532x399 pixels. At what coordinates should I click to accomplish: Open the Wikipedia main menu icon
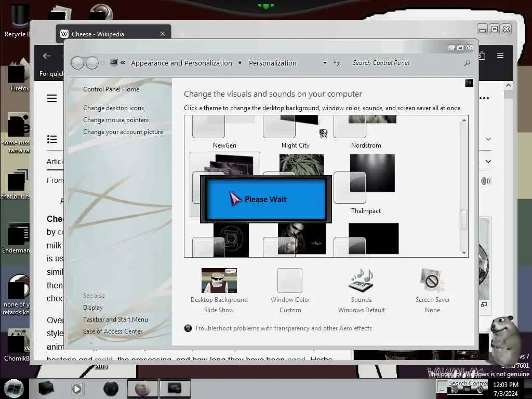coord(52,98)
